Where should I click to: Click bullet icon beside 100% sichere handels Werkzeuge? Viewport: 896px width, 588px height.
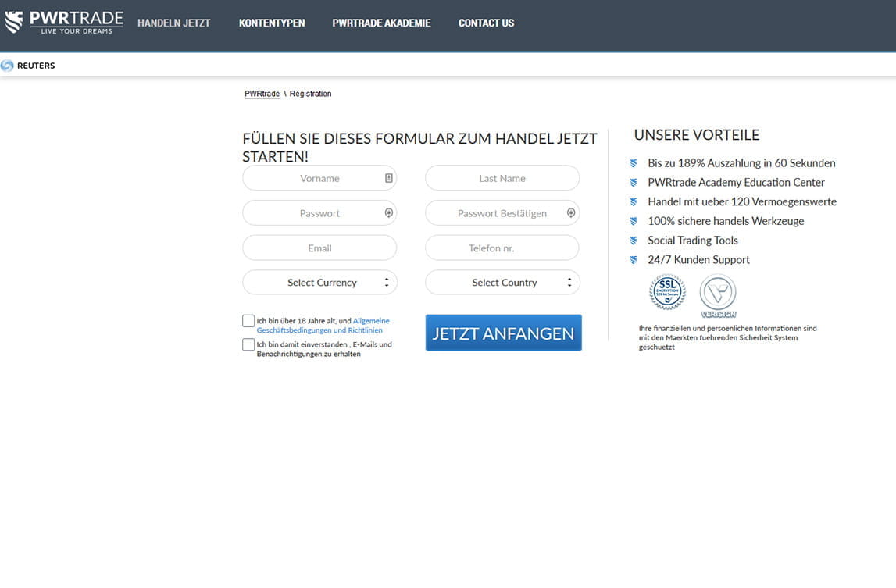pyautogui.click(x=634, y=221)
